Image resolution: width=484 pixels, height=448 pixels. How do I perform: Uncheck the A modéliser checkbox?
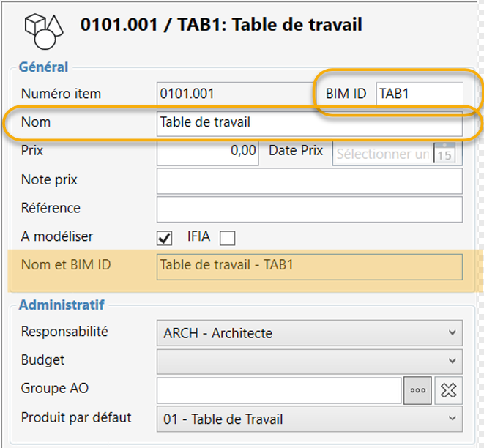(165, 238)
